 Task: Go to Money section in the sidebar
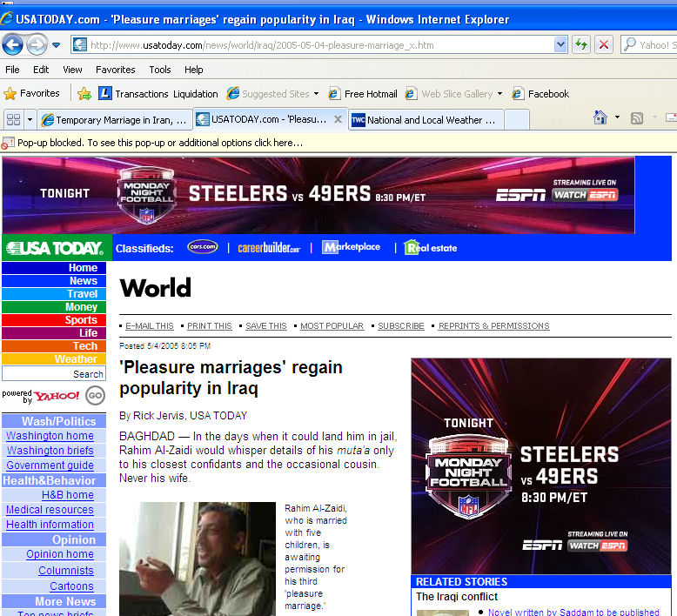54,307
